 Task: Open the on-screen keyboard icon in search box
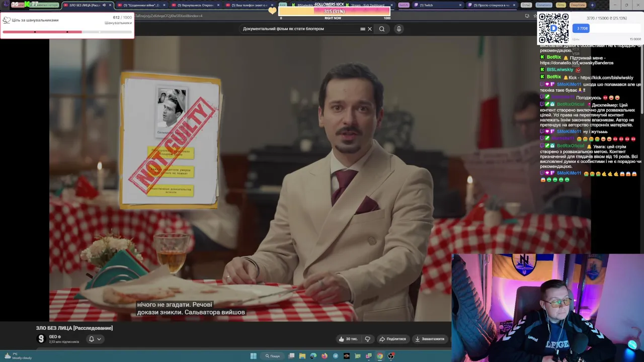click(363, 29)
